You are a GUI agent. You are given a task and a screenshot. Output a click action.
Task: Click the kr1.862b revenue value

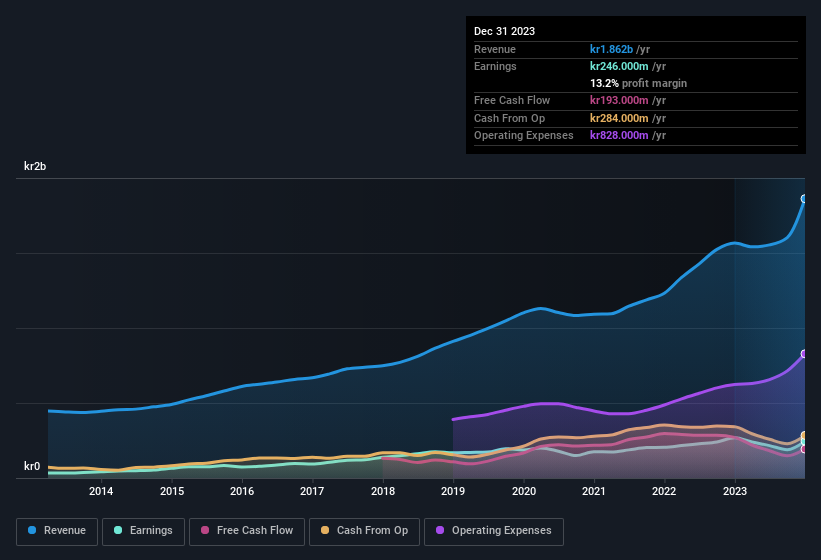point(611,49)
